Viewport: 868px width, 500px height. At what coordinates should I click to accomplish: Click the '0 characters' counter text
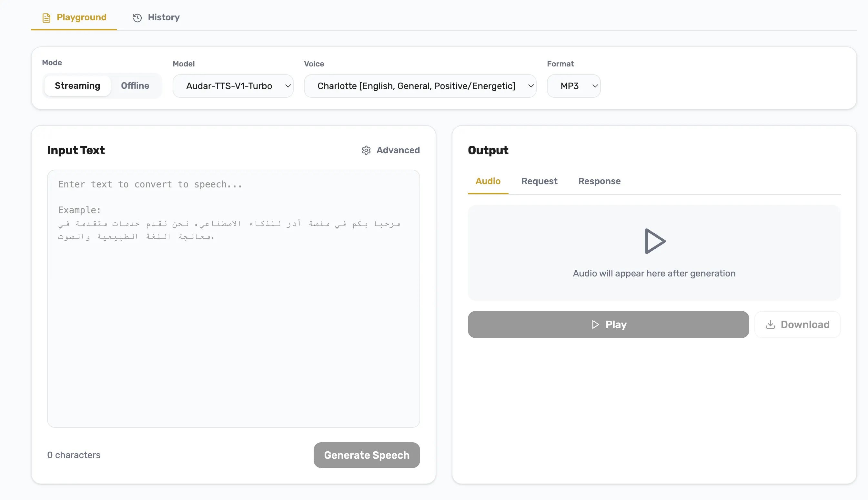tap(74, 455)
